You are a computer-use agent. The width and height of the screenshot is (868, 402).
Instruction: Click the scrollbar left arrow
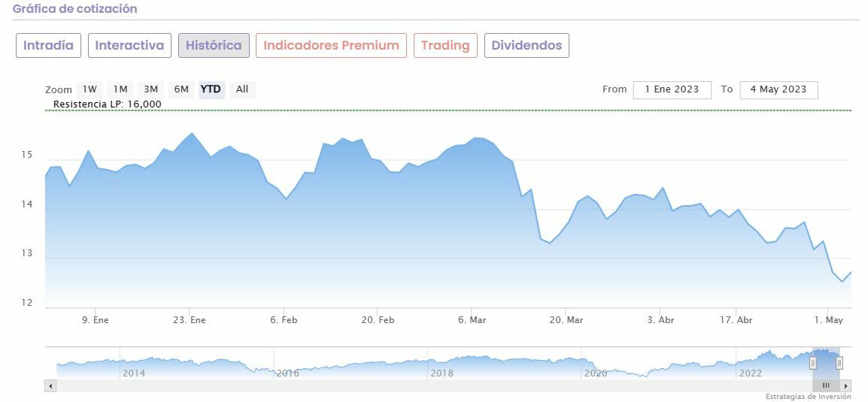50,385
